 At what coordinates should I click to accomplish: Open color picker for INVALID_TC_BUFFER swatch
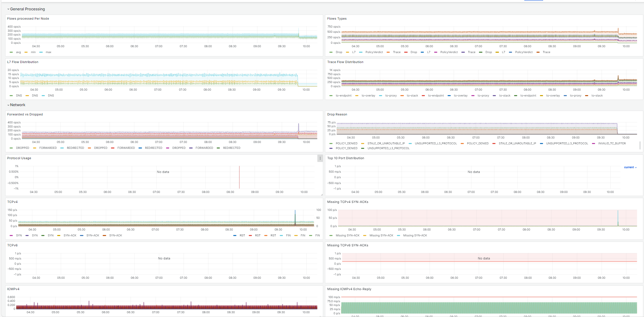(594, 143)
